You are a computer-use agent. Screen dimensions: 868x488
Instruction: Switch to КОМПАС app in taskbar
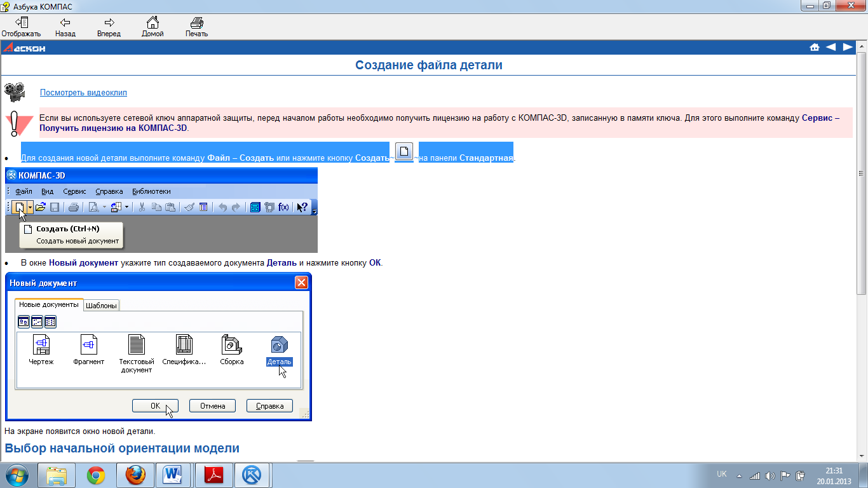[254, 475]
